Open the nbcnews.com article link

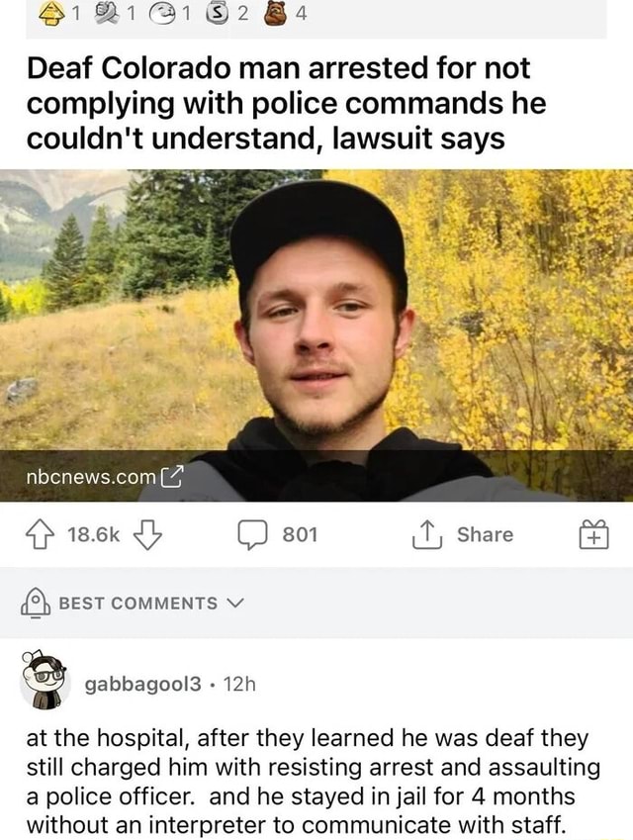[91, 476]
